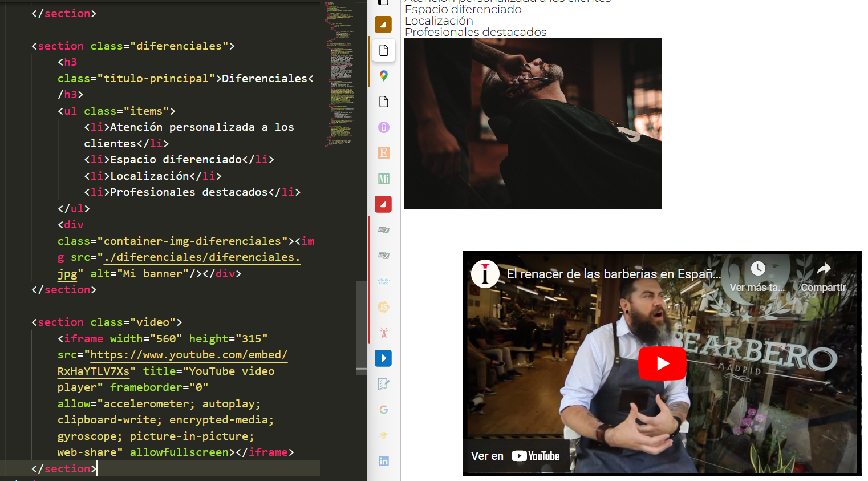Open the yellow stacked-layers tab icon
Viewport: 868px width, 481px height.
(384, 435)
